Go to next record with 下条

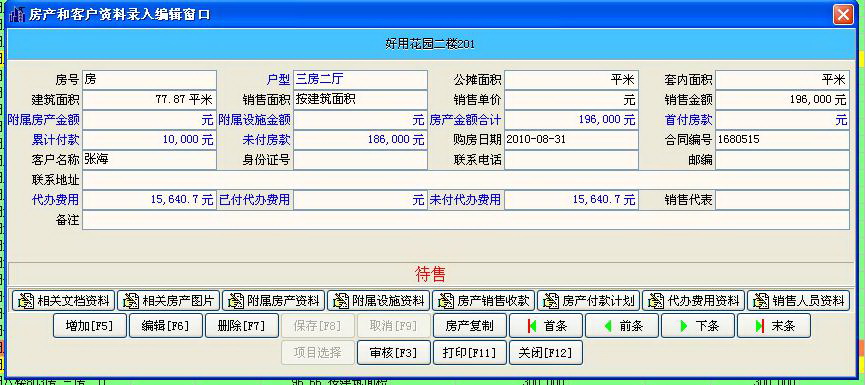point(698,325)
